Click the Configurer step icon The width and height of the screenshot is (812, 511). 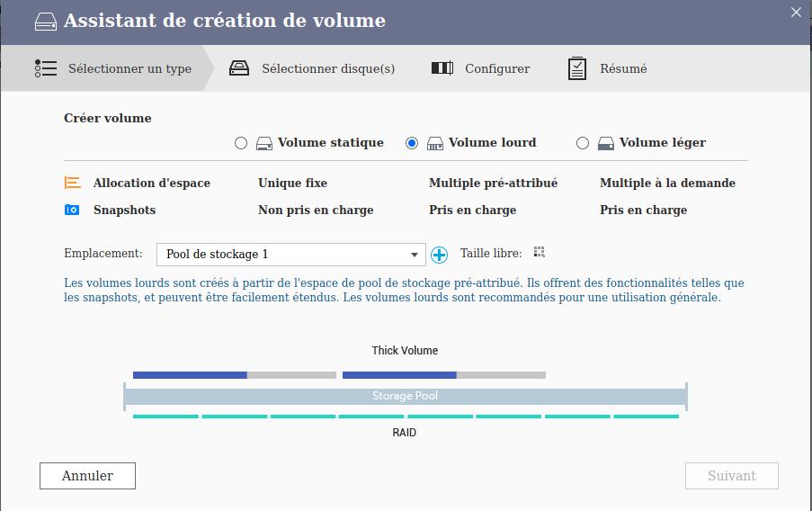click(442, 68)
